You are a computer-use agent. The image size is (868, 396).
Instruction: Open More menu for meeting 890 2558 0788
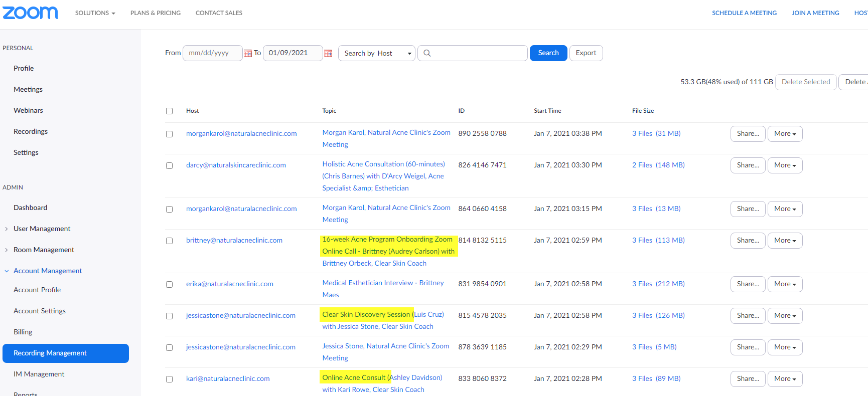[785, 134]
